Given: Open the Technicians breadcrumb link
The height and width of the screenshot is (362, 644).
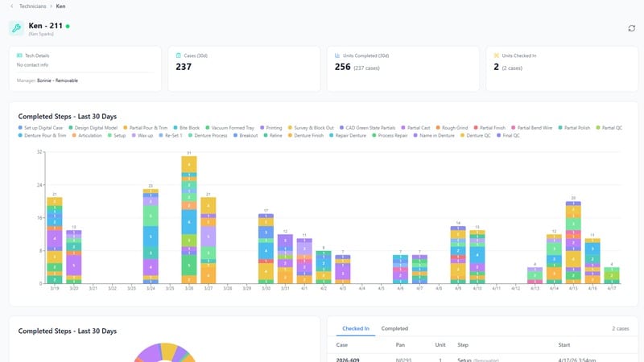Looking at the screenshot, I should pyautogui.click(x=33, y=6).
